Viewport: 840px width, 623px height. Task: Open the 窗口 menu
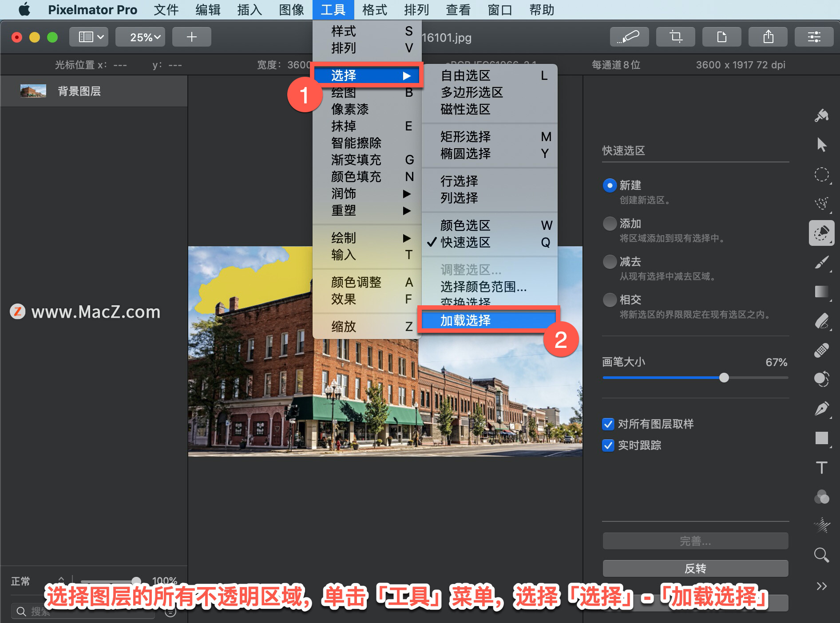point(499,10)
